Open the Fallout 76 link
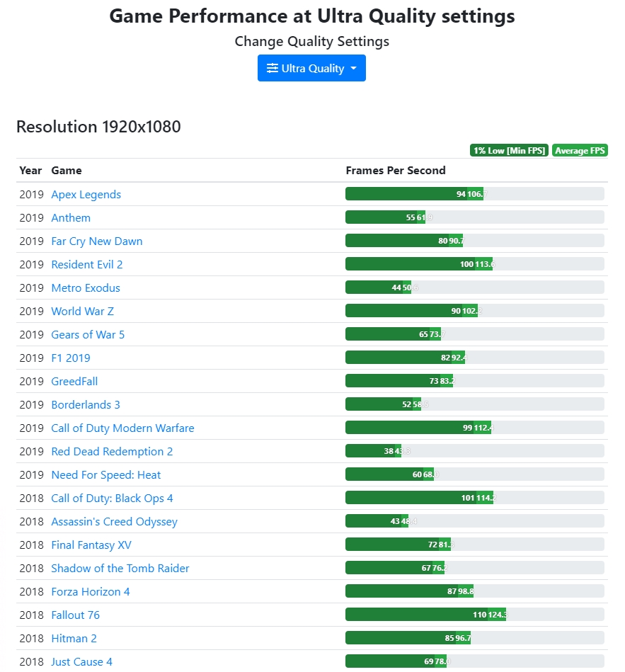Screen dimensions: 625x672 [76, 615]
